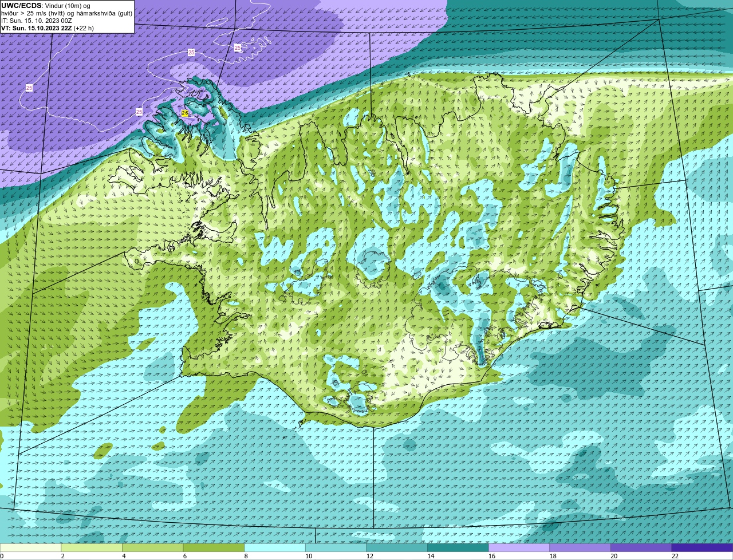The width and height of the screenshot is (733, 560).
Task: Pick the olive green 6–8 m/s swatch
Action: tap(214, 547)
